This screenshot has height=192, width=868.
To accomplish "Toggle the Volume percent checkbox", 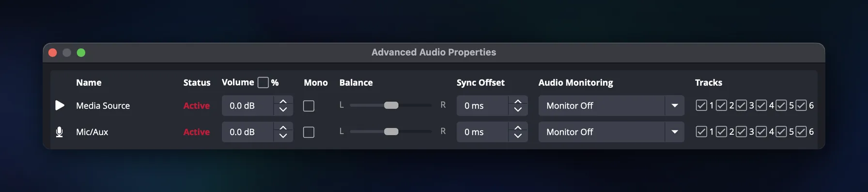I will tap(263, 82).
